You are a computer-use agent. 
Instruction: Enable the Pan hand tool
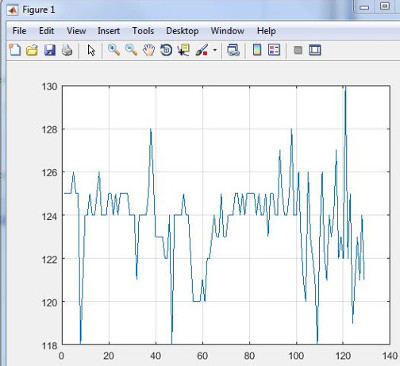pyautogui.click(x=149, y=50)
